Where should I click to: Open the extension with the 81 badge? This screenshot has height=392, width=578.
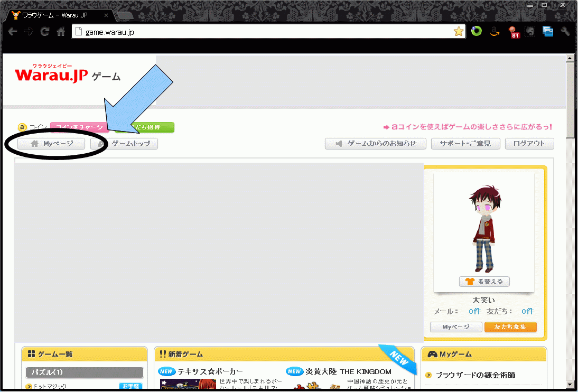point(513,32)
